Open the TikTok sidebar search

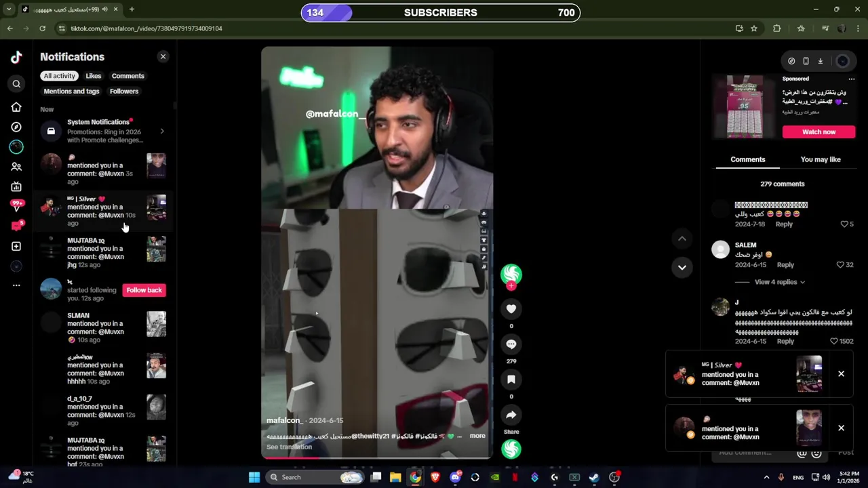point(16,84)
